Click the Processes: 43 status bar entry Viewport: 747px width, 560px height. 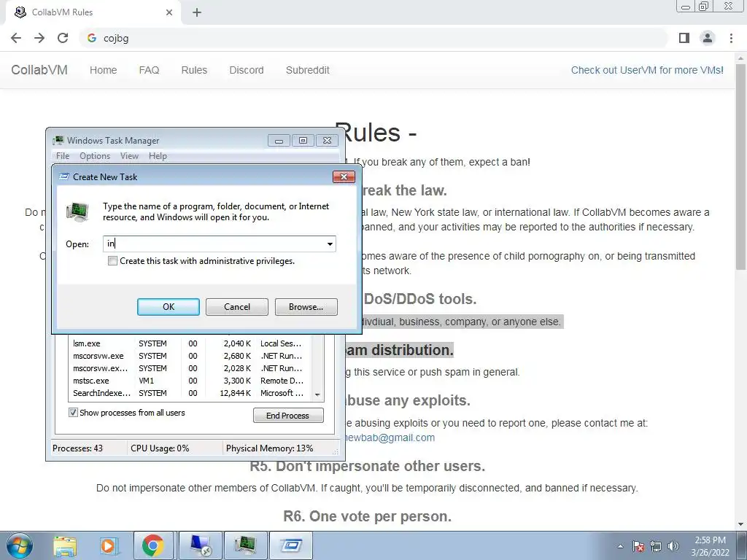pos(77,448)
